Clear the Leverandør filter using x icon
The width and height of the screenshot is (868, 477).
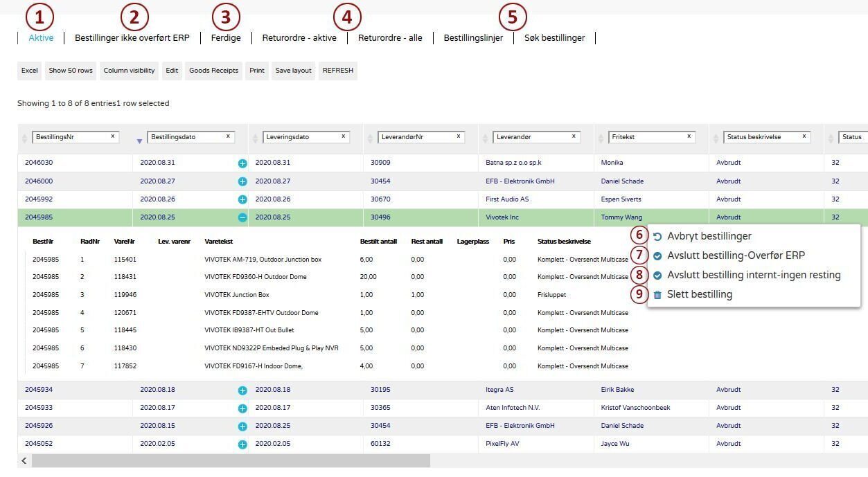click(574, 136)
